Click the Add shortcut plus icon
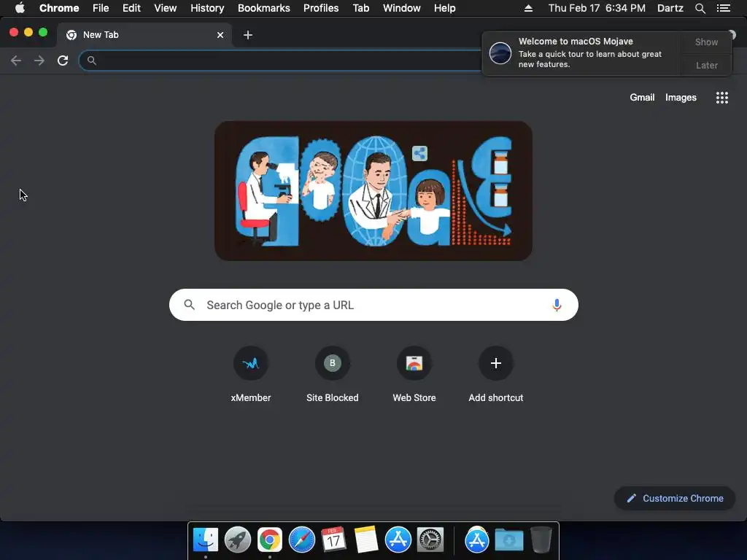 click(496, 363)
